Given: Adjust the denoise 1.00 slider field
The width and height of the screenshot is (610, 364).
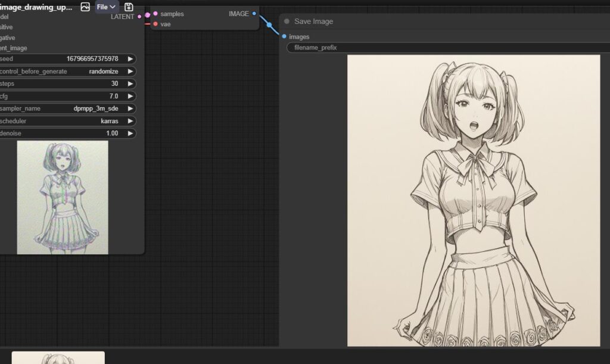Looking at the screenshot, I should point(68,133).
